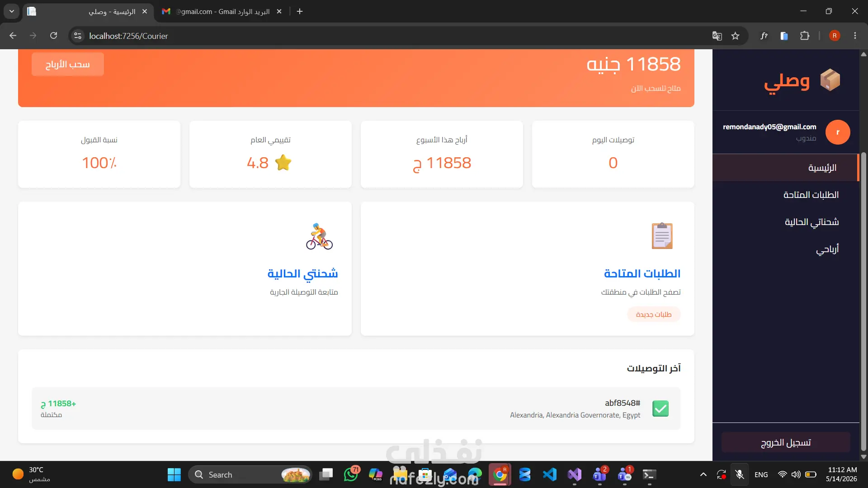Go back to the previous page
Viewport: 868px width, 488px height.
click(13, 36)
